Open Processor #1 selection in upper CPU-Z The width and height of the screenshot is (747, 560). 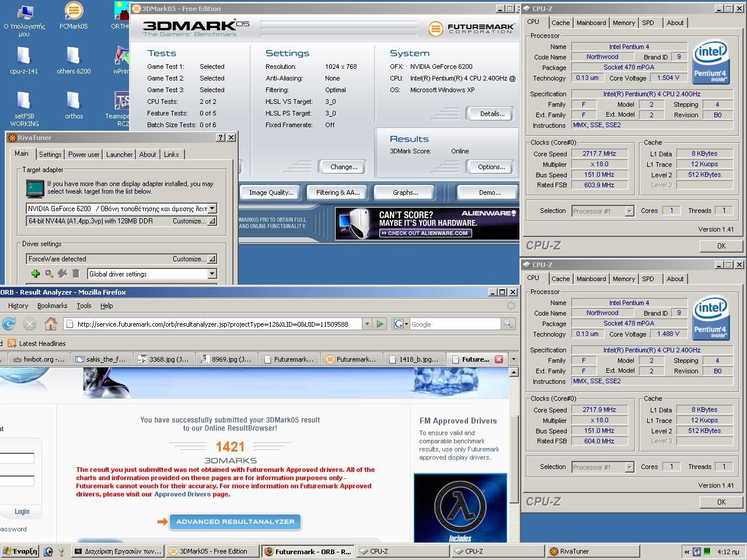[629, 211]
